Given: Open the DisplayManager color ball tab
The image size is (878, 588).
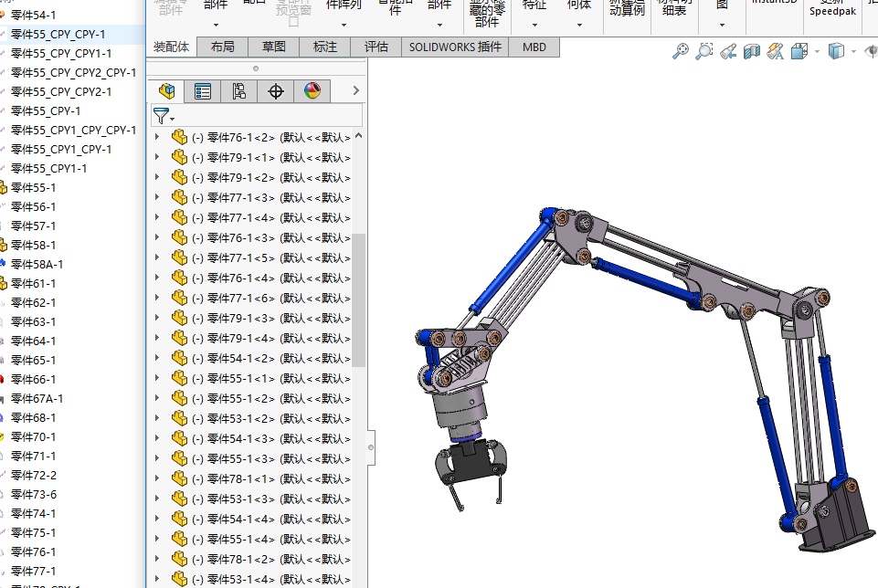Looking at the screenshot, I should 312,90.
